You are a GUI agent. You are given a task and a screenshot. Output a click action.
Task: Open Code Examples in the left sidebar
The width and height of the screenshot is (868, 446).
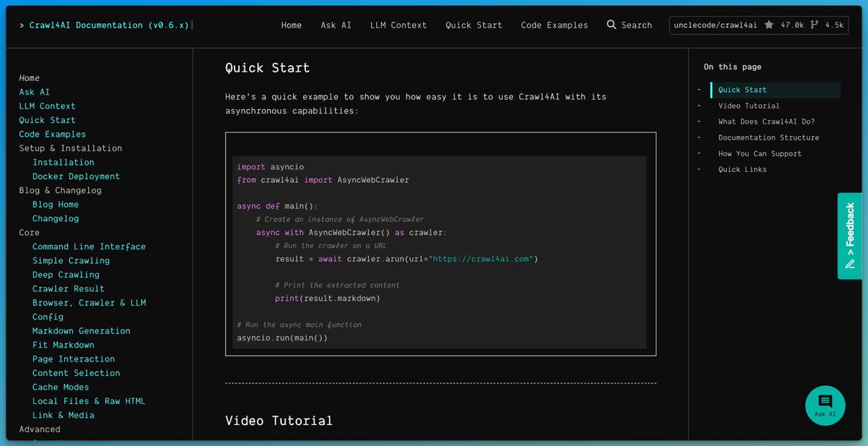point(52,134)
